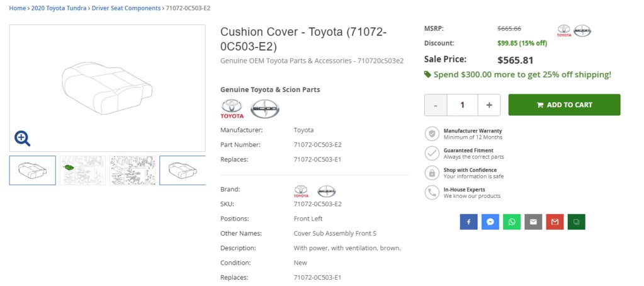The height and width of the screenshot is (286, 644).
Task: Click the ADD TO CART button
Action: 564,105
